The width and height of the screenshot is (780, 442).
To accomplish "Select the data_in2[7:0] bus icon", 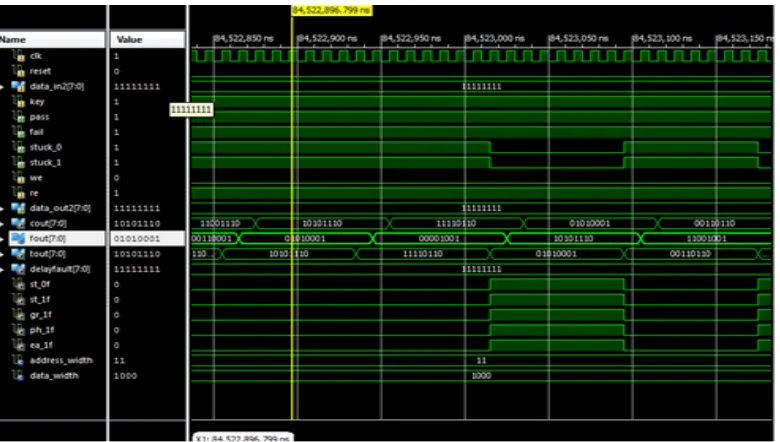I will coord(18,87).
